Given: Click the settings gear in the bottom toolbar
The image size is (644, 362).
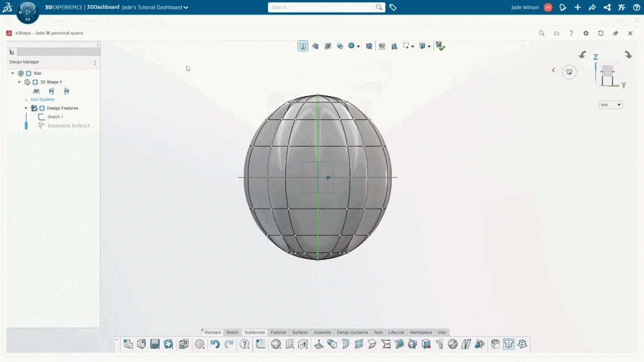Looking at the screenshot, I should point(199,344).
